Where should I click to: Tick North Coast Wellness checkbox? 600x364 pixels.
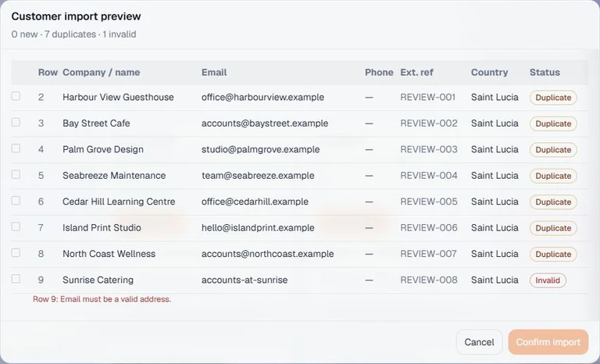click(x=16, y=252)
